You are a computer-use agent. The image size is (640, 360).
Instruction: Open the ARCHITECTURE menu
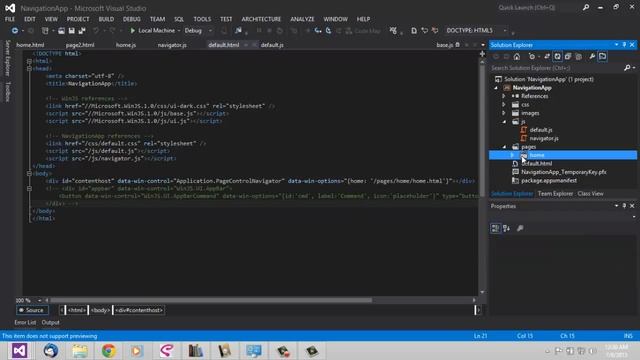tap(261, 19)
